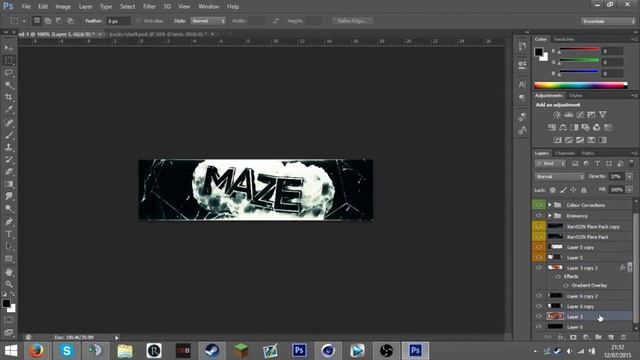
Task: Select the Gradient tool
Action: coord(9,184)
